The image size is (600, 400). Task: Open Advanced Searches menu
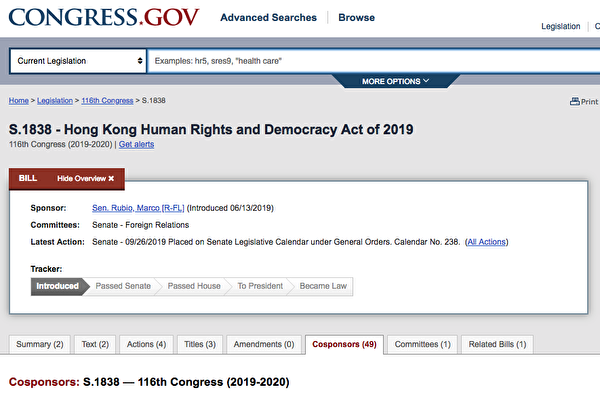coord(268,18)
